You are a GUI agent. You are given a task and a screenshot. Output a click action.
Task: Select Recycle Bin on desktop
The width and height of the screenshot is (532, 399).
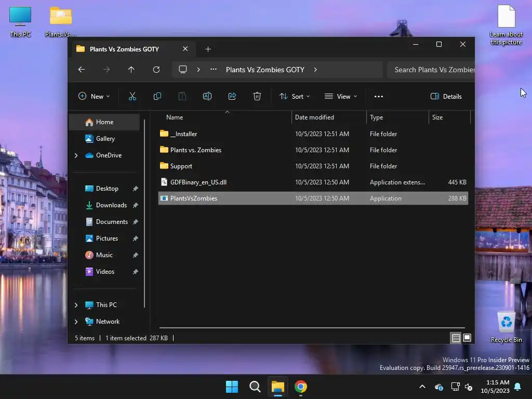(x=506, y=327)
